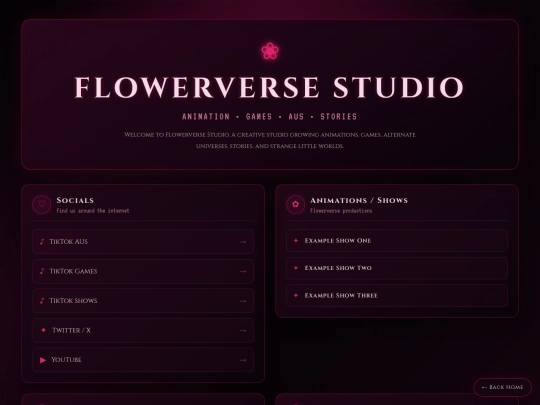Open Example Show One
The width and height of the screenshot is (540, 405).
click(x=397, y=240)
